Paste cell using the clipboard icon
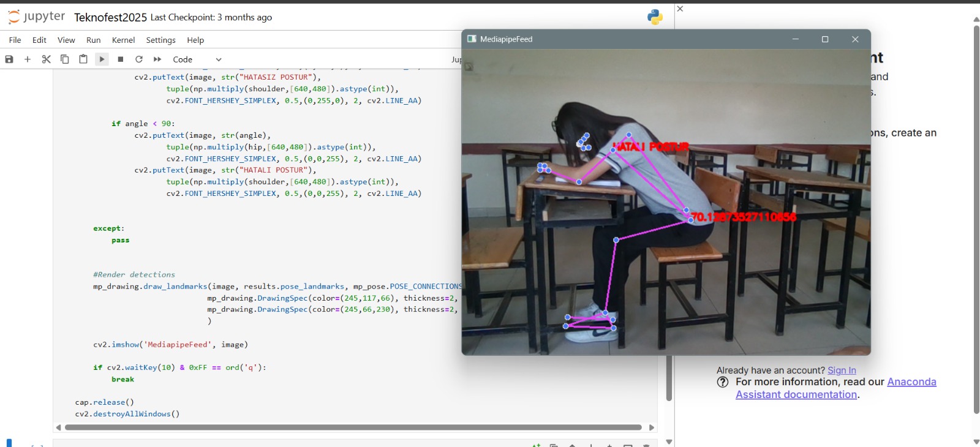 (x=83, y=59)
